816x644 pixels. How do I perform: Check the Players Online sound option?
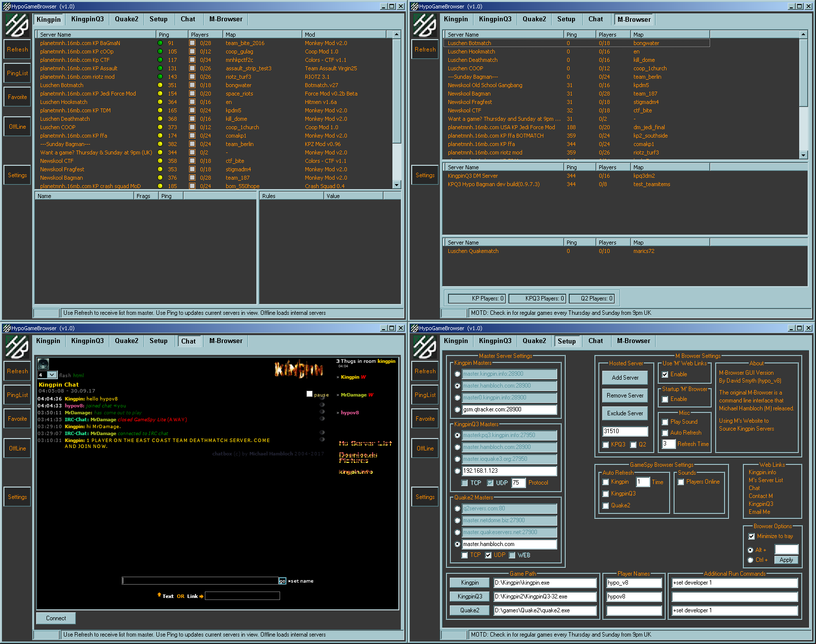681,482
